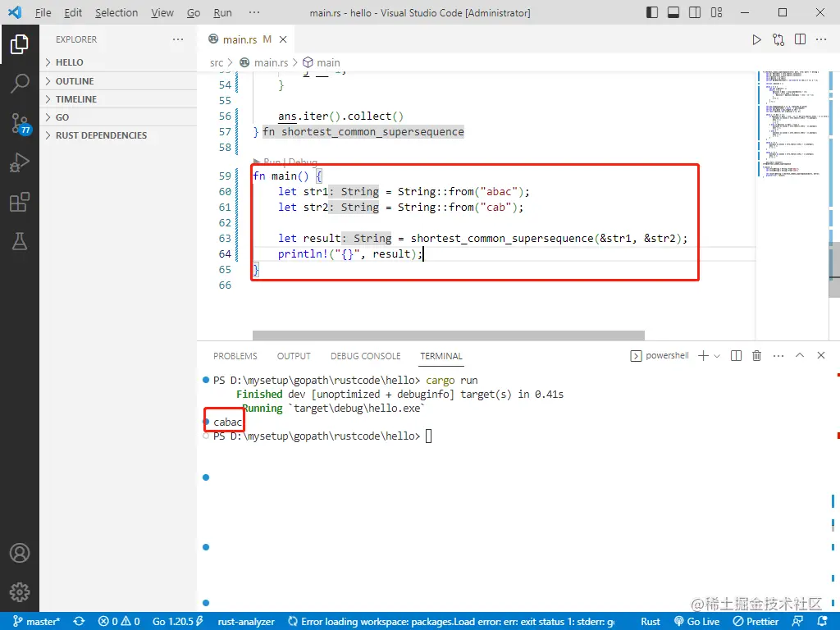Place cursor in terminal prompt input
This screenshot has height=630, width=840.
[428, 436]
